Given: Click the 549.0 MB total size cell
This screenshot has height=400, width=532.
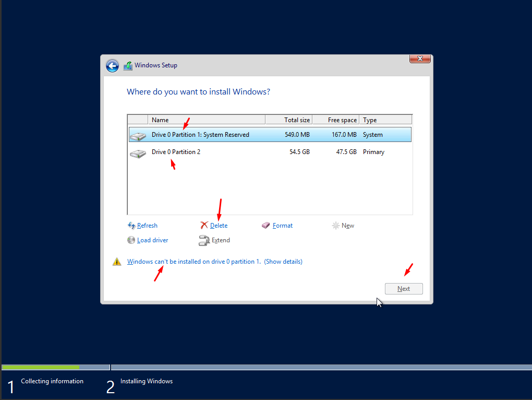Looking at the screenshot, I should point(297,135).
